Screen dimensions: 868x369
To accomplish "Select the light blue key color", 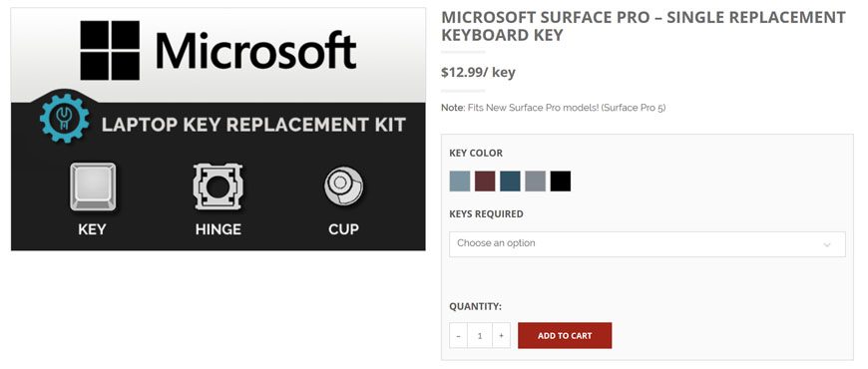I will click(460, 181).
